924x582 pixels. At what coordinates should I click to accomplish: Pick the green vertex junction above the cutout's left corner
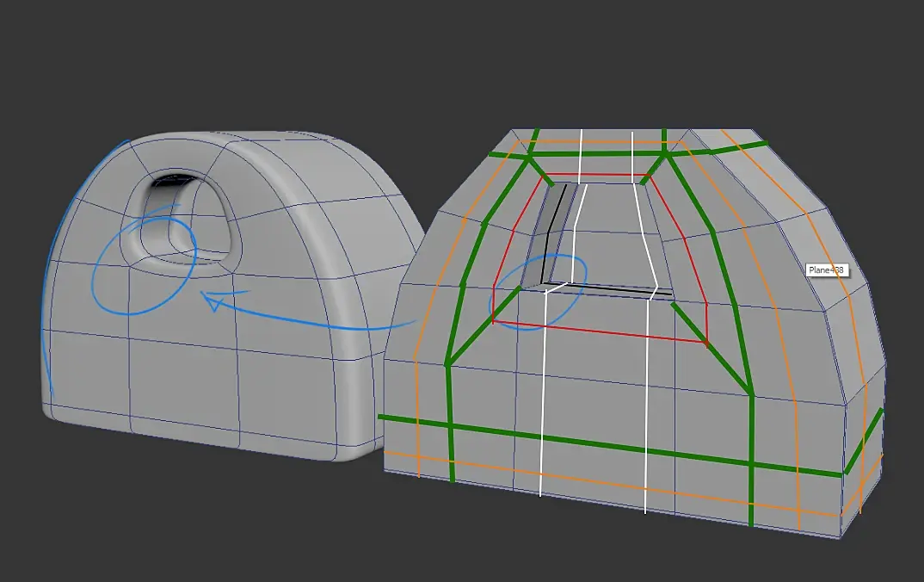[x=528, y=154]
